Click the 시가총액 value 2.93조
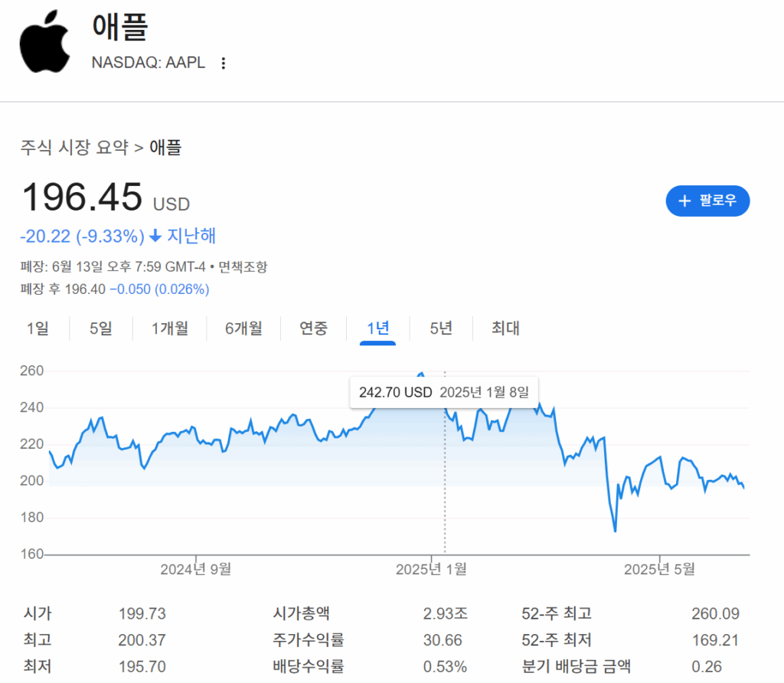The height and width of the screenshot is (683, 784). click(446, 613)
